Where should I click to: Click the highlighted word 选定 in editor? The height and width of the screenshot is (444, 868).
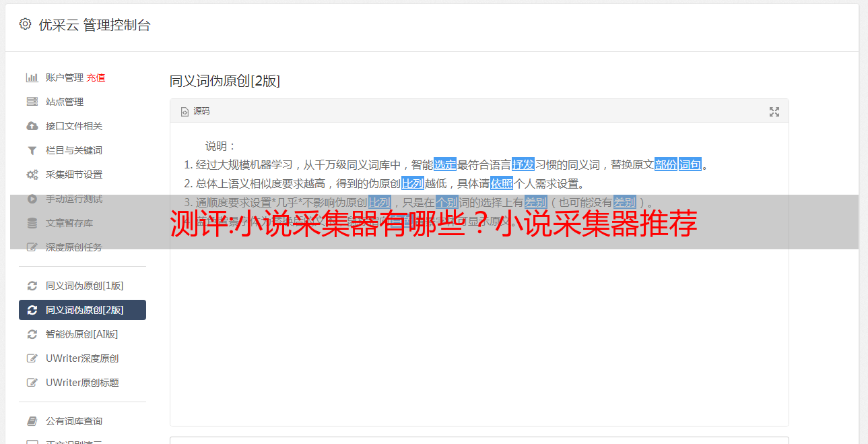pos(445,164)
